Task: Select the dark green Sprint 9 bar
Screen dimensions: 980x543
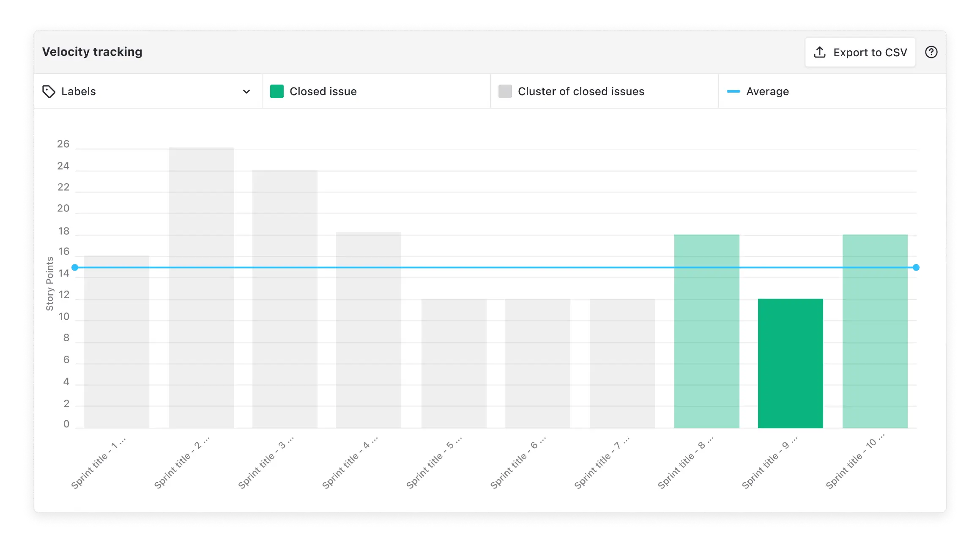Action: 791,363
